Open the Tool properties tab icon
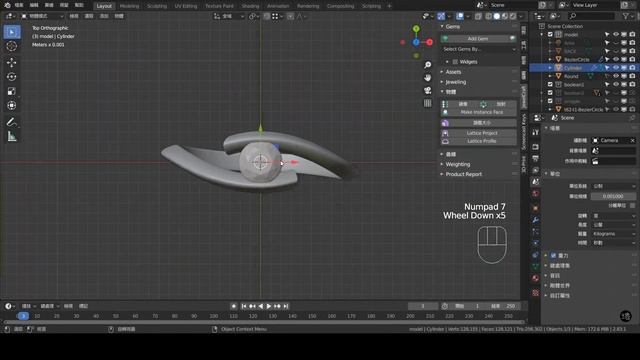 [x=536, y=133]
